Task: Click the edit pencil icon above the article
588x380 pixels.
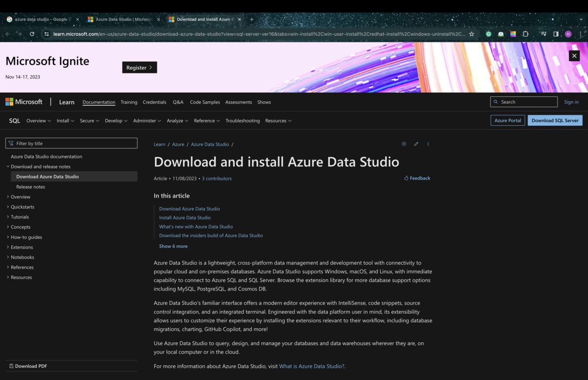Action: click(416, 143)
